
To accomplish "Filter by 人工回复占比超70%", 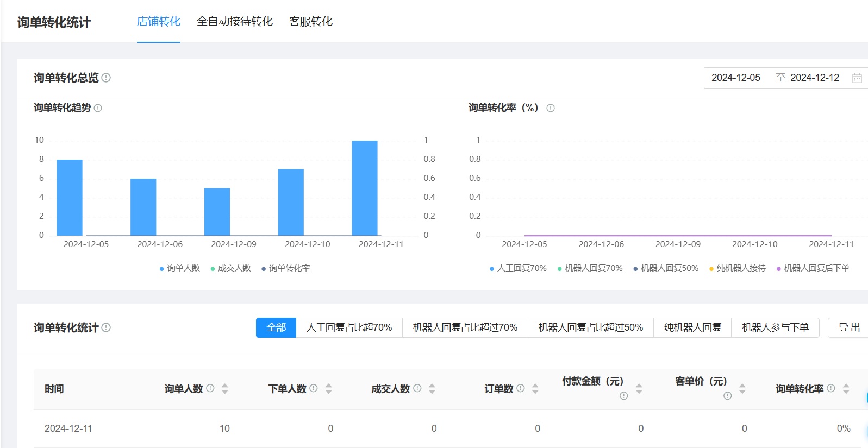I will pos(349,327).
